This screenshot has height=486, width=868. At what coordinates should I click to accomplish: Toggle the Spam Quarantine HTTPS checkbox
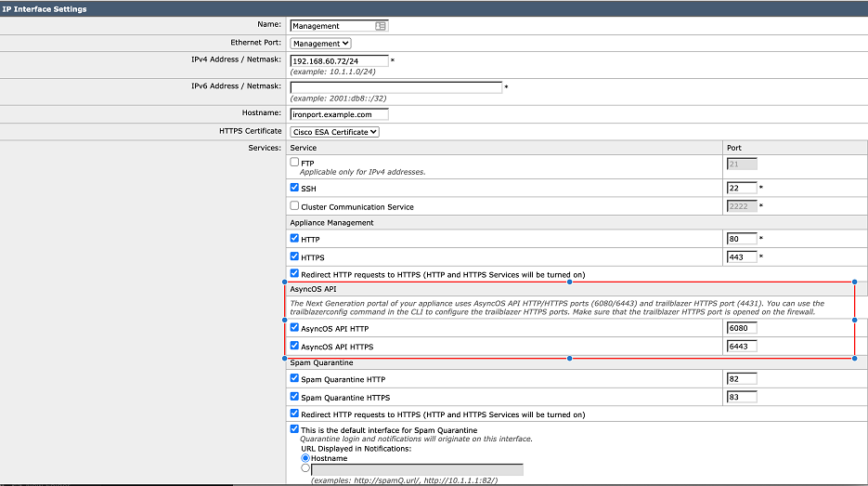(294, 397)
